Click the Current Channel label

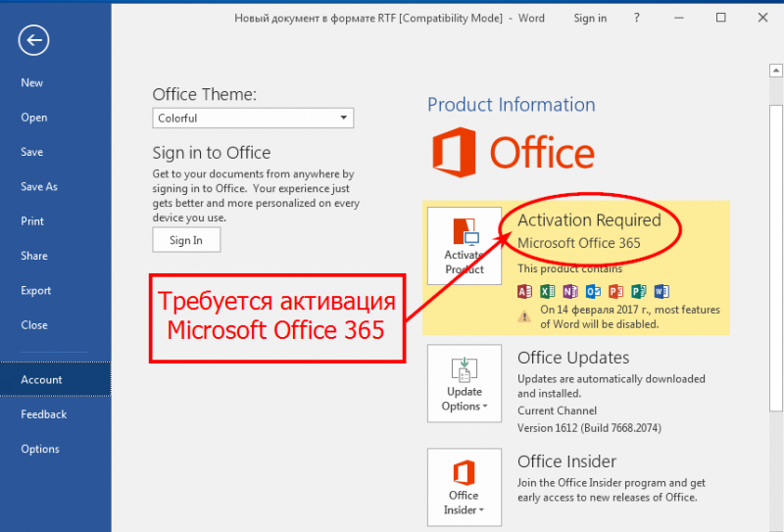[x=557, y=411]
